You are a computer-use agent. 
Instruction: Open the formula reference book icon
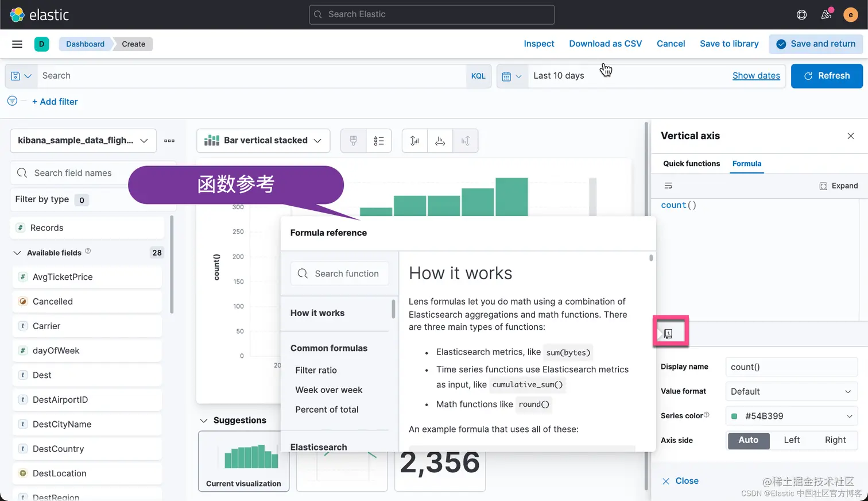[x=668, y=333]
